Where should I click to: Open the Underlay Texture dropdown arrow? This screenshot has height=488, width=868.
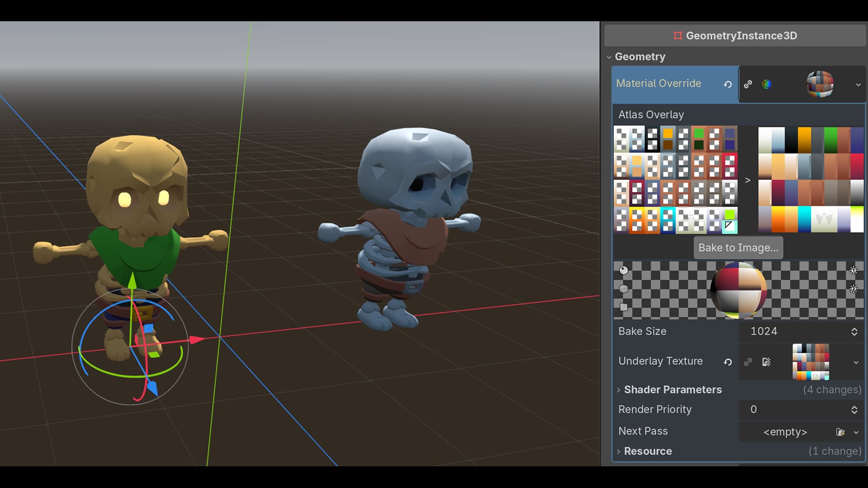point(856,362)
